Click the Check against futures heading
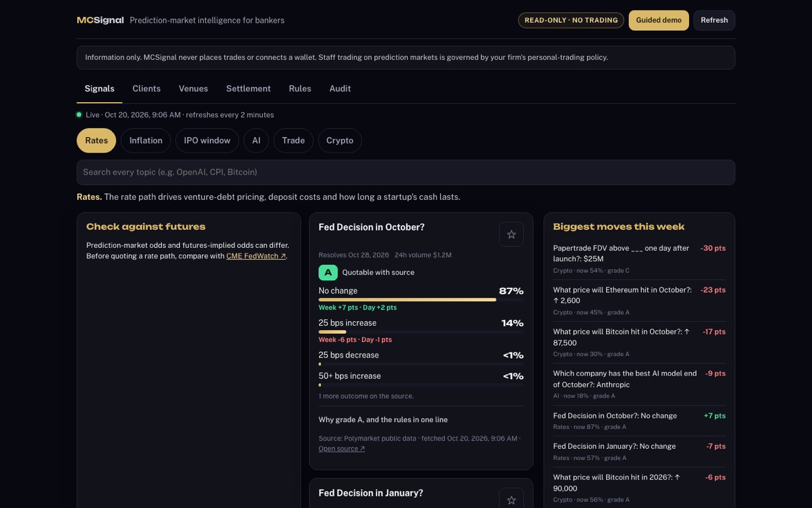Screen dimensions: 812x508 pos(146,227)
